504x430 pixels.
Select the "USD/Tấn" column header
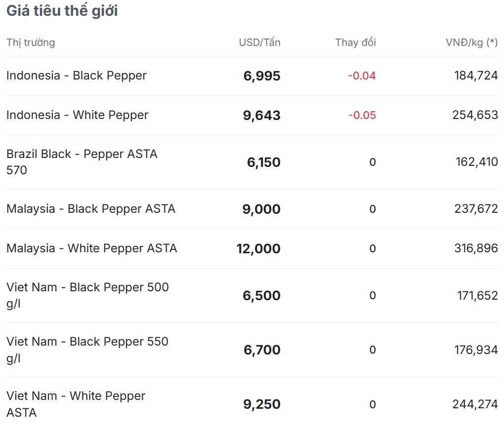259,42
